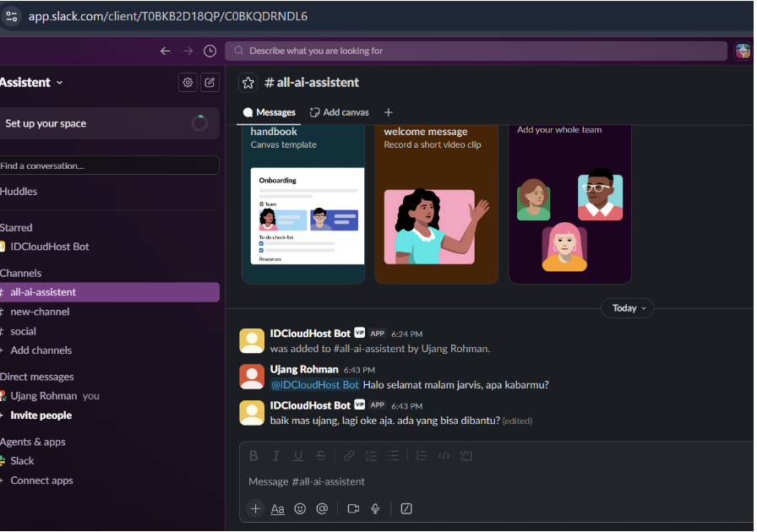
Task: Open the history clock icon
Action: click(x=210, y=51)
